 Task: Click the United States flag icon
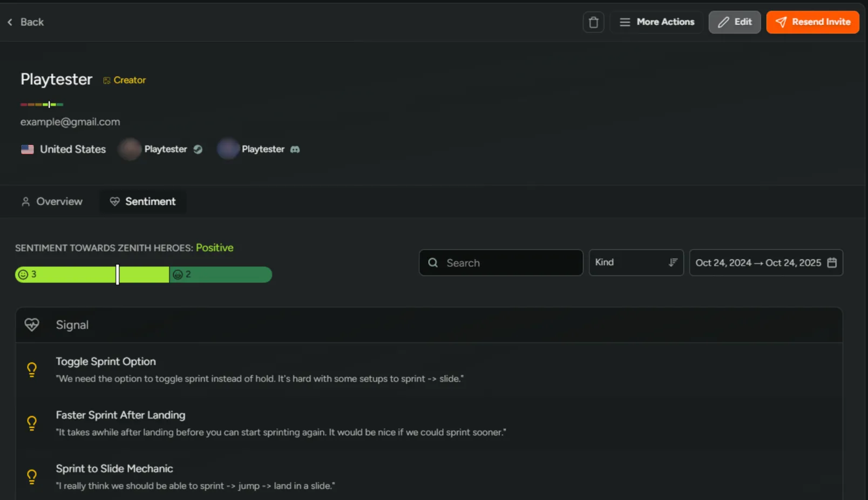(x=27, y=149)
